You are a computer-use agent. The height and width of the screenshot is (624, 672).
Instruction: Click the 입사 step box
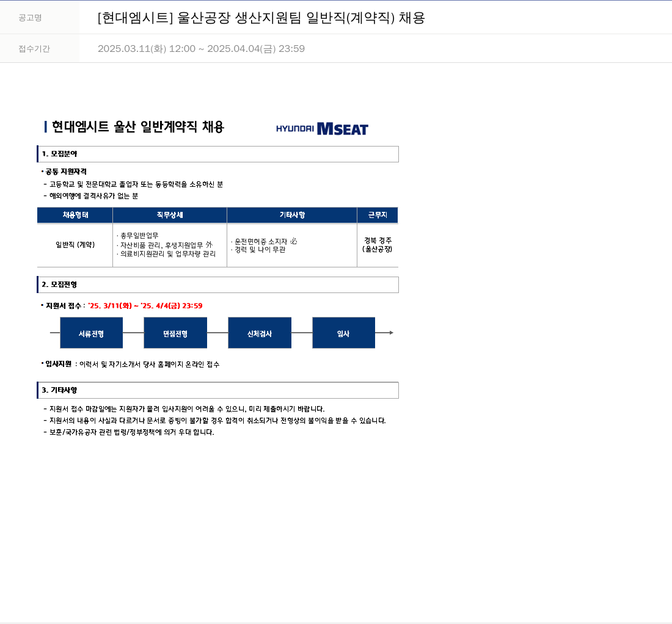coord(344,333)
